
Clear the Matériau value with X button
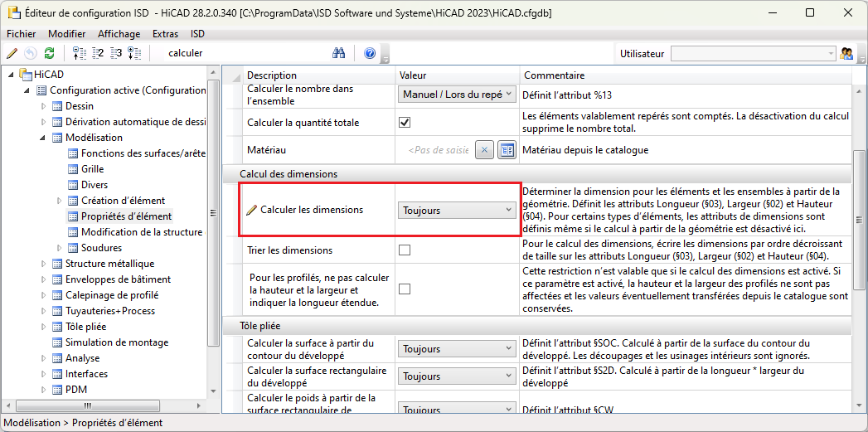coord(484,150)
